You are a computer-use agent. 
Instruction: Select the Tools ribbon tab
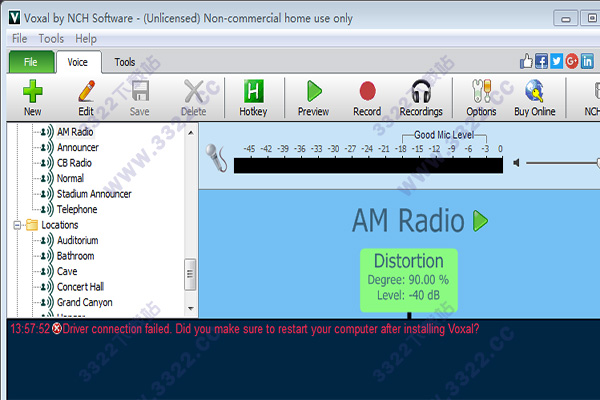coord(125,62)
